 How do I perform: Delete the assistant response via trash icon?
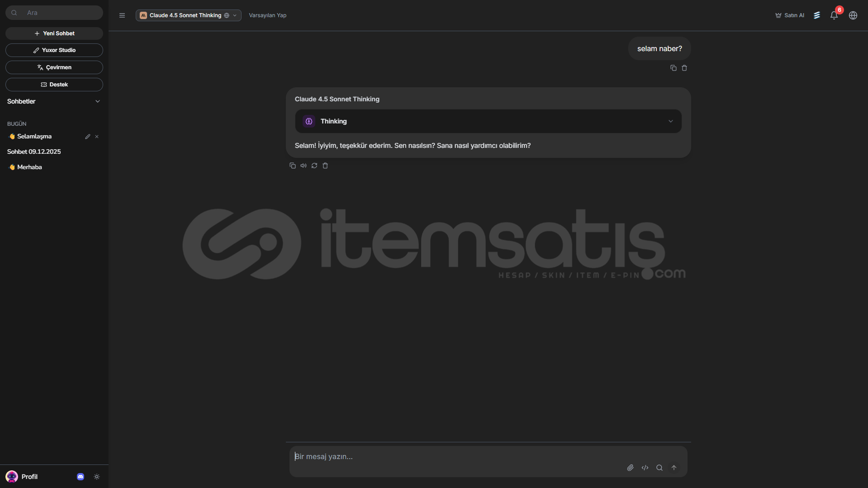tap(325, 166)
